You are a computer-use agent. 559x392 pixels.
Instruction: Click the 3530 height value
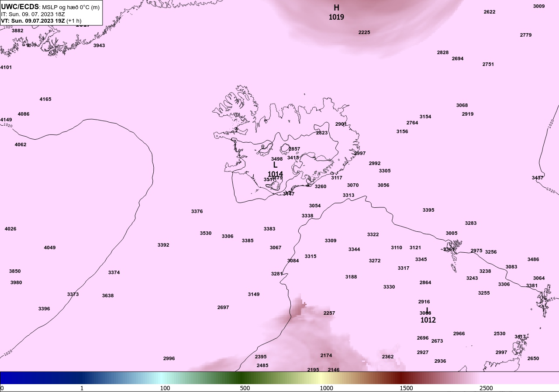point(206,233)
